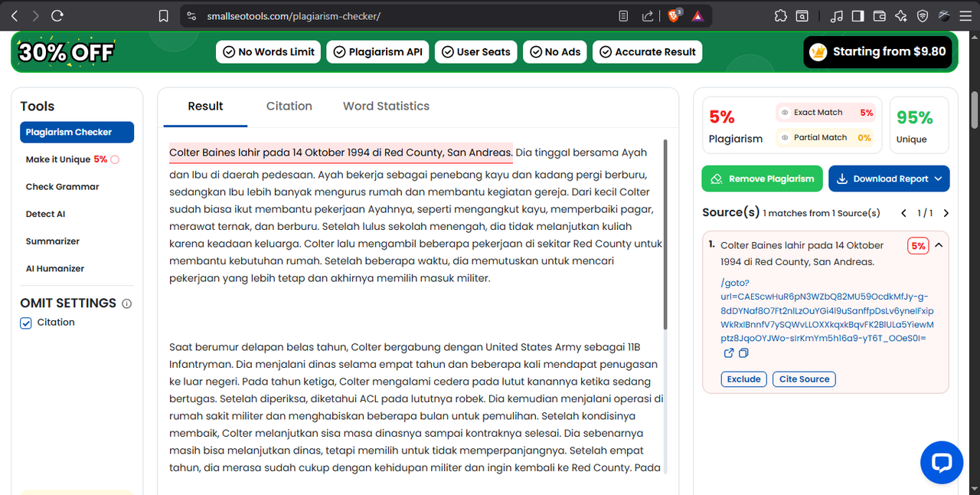
Task: Open Brave Rewards triangle icon
Action: pos(697,15)
